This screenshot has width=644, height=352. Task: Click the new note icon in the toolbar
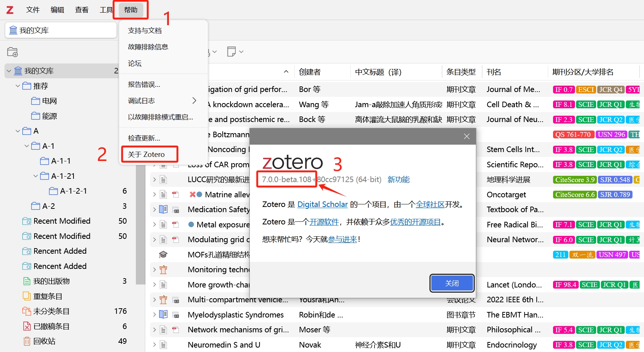(x=232, y=52)
